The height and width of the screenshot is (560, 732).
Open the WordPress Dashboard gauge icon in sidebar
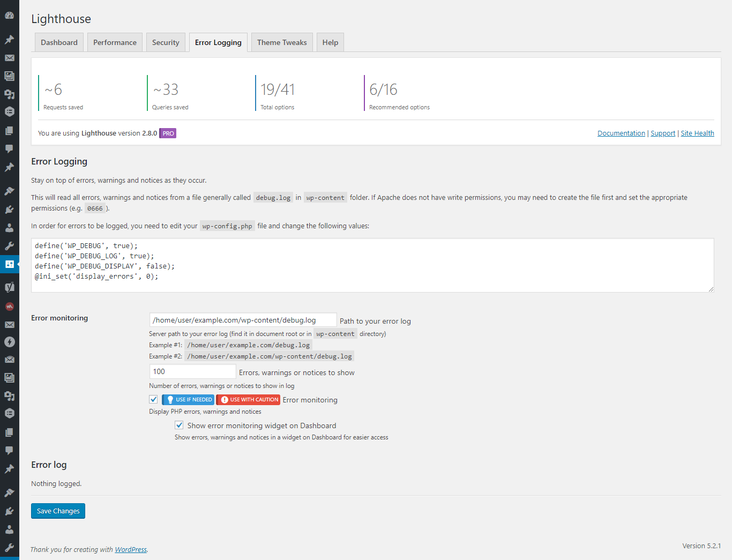[9, 16]
